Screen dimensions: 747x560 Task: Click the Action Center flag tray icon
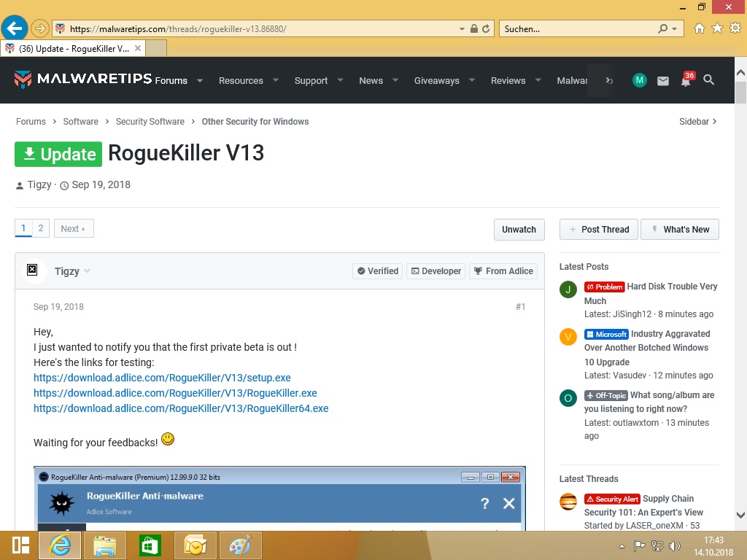click(639, 546)
